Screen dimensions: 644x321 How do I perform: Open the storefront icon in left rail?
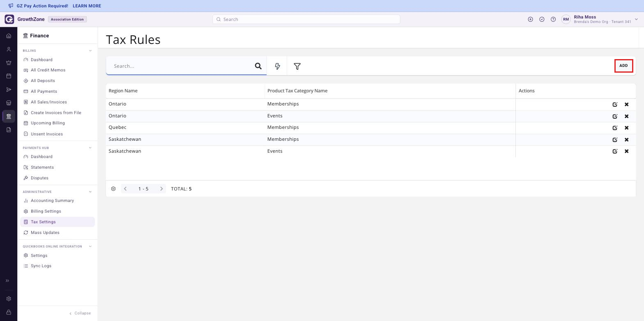pos(9,103)
